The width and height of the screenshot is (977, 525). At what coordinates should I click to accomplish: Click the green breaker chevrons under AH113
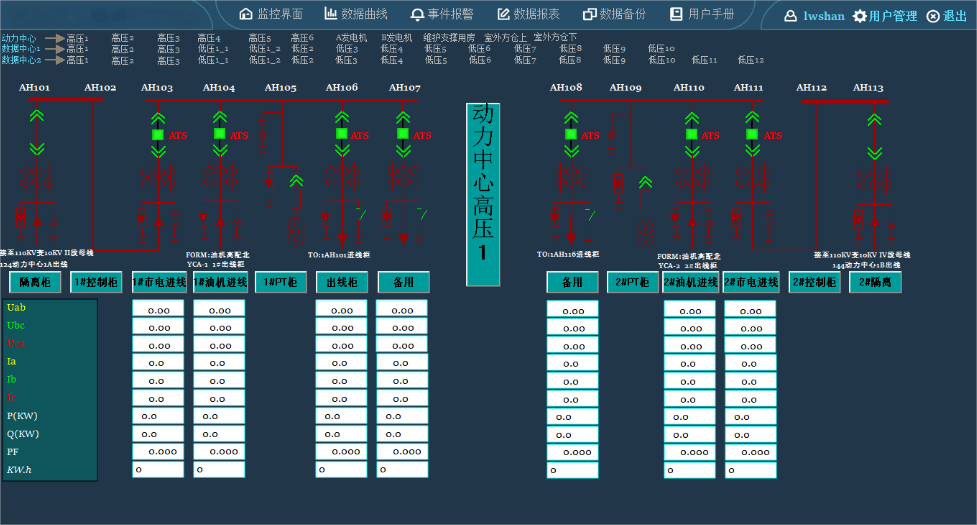tap(875, 136)
